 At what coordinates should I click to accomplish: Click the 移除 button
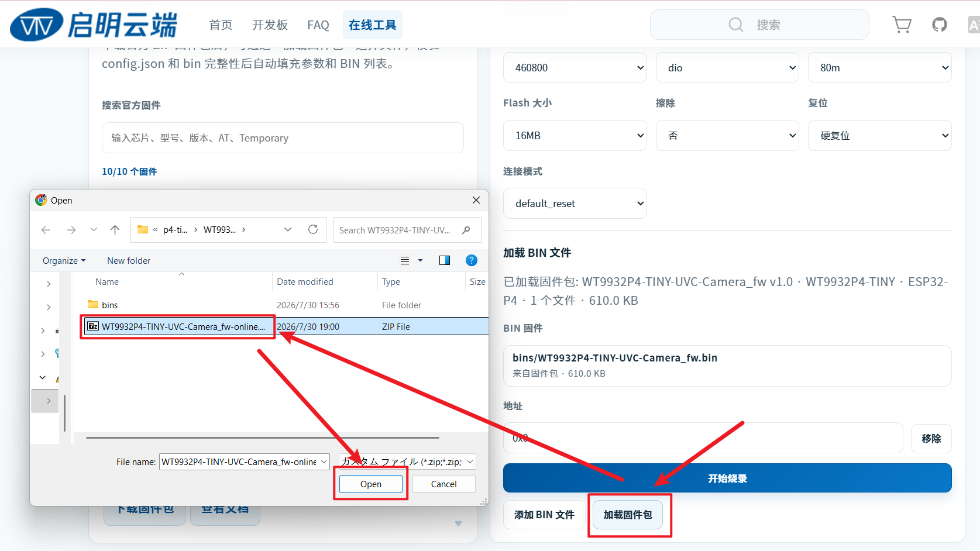click(931, 439)
